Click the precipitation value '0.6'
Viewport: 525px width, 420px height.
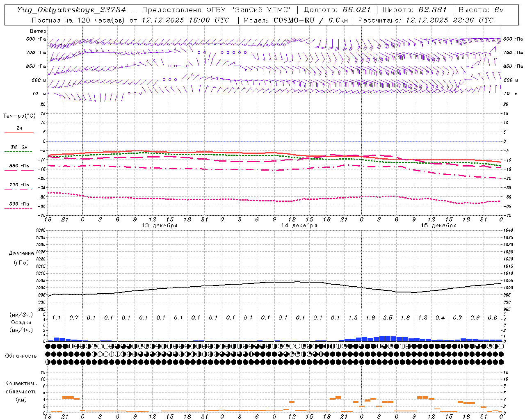(x=493, y=317)
